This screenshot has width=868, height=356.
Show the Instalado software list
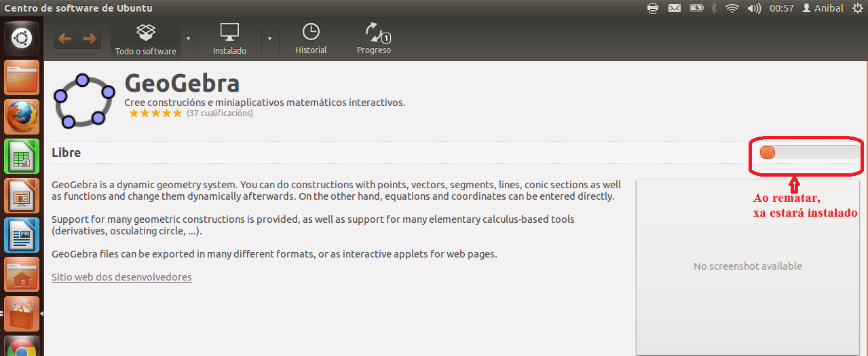tap(229, 39)
